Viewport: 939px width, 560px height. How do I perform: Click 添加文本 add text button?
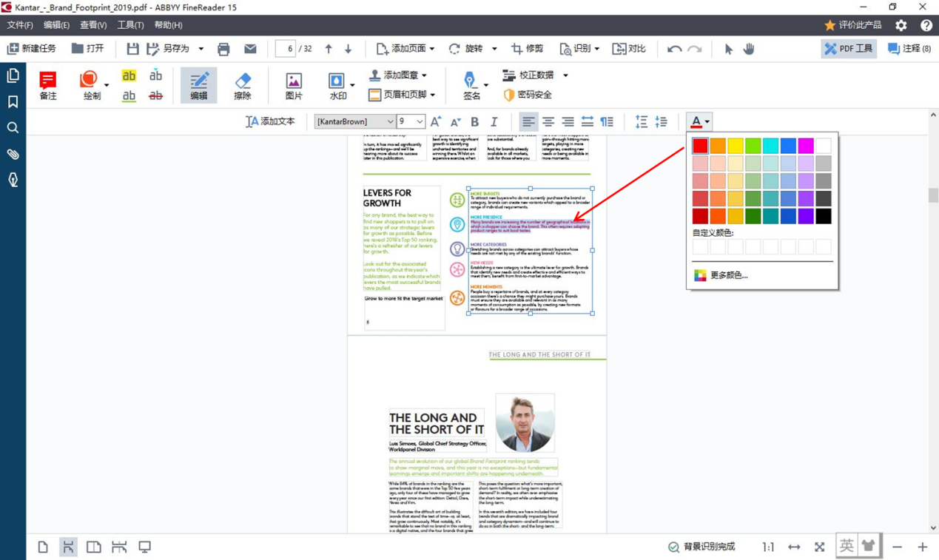coord(270,121)
